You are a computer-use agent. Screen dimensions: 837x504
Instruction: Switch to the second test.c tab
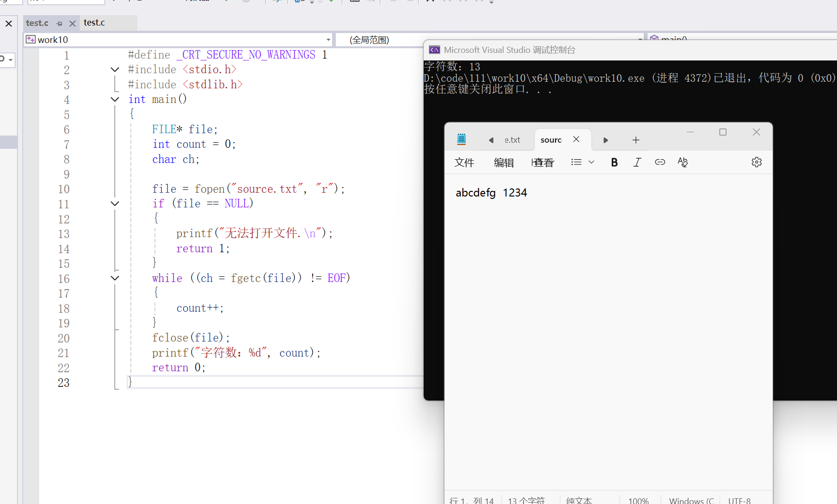94,23
